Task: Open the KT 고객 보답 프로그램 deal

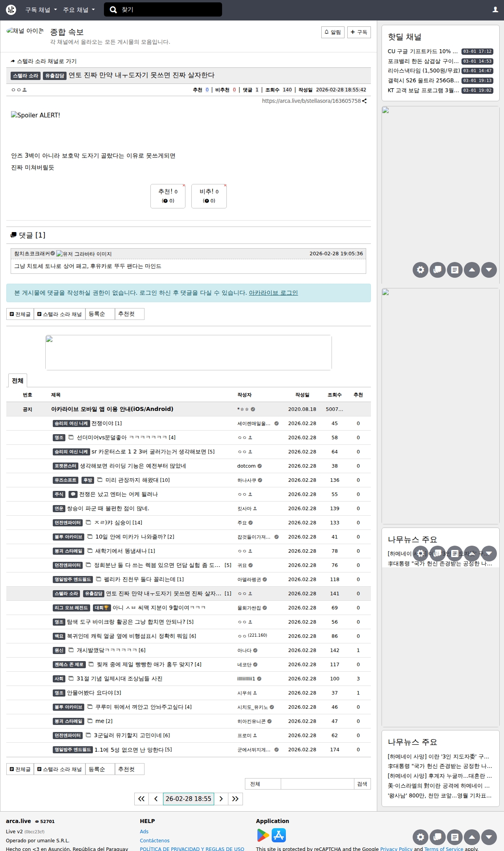Action: pos(423,90)
